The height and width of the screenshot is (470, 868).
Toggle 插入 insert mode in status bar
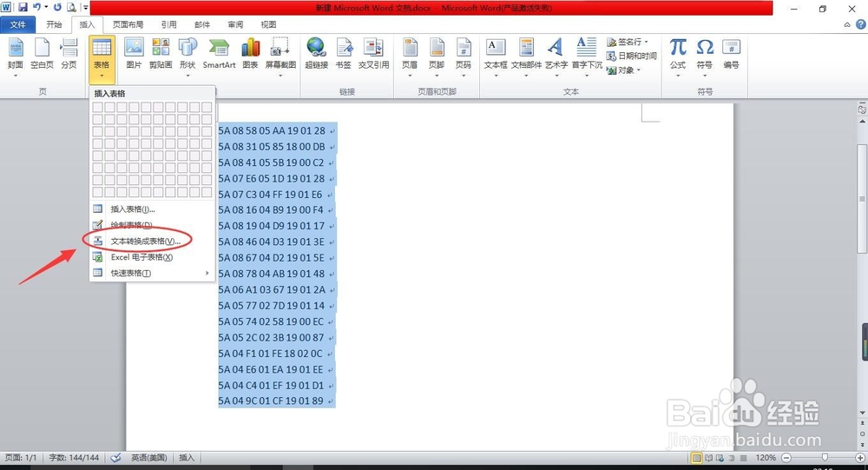(x=187, y=458)
